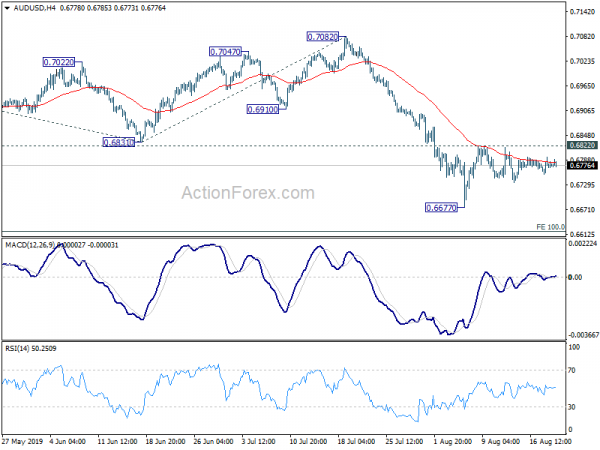Select the 0.70820 peak price label
The width and height of the screenshot is (600, 450).
coord(323,37)
